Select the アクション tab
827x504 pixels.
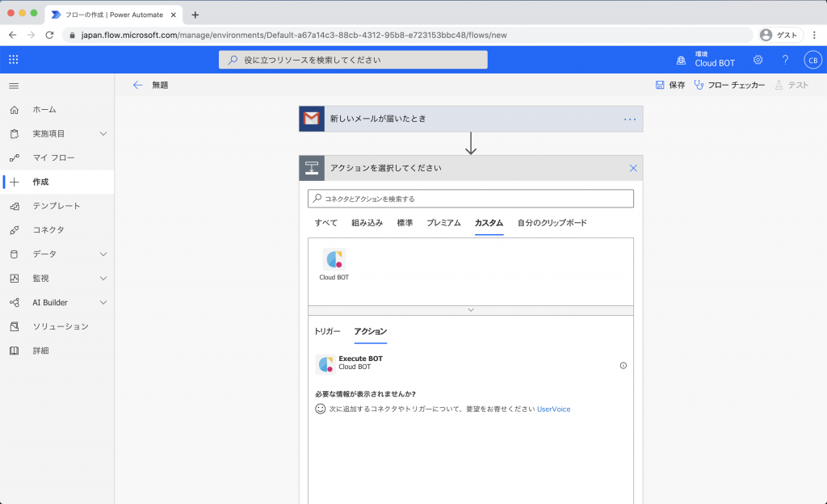(x=370, y=331)
